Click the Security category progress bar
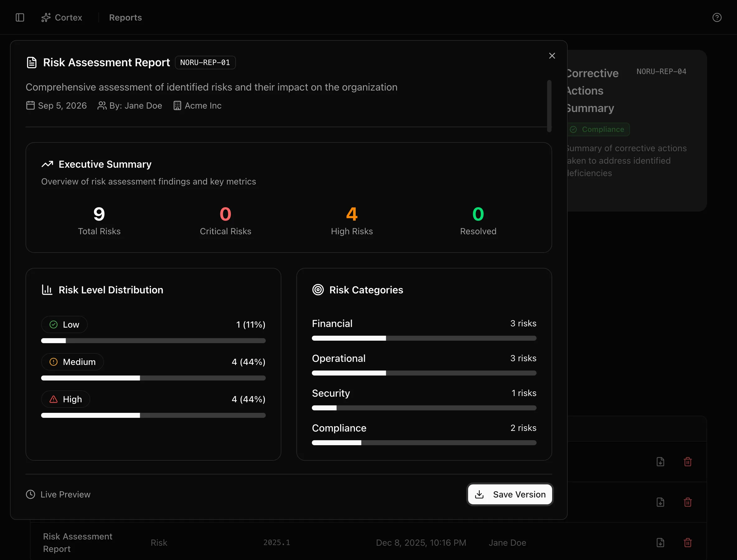Viewport: 737px width, 560px height. [424, 408]
